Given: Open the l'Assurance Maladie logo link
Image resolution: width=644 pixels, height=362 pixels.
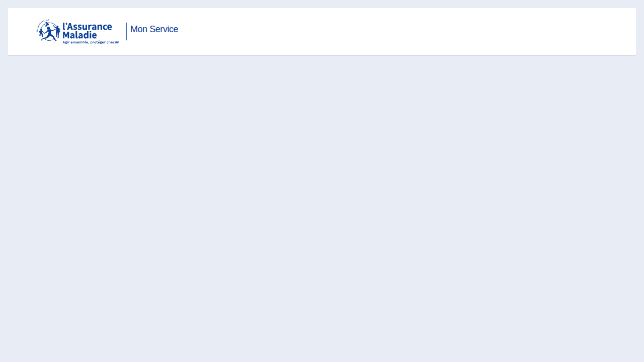Looking at the screenshot, I should [x=78, y=32].
